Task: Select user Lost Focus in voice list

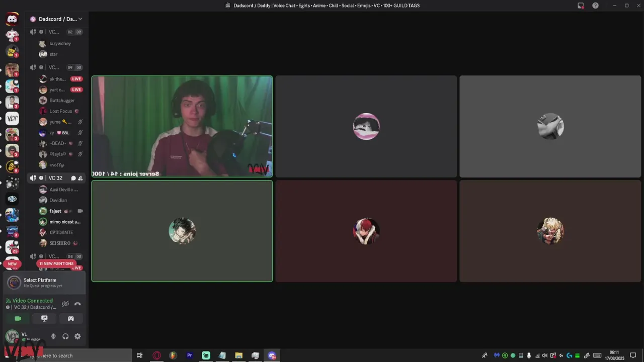Action: (60, 111)
